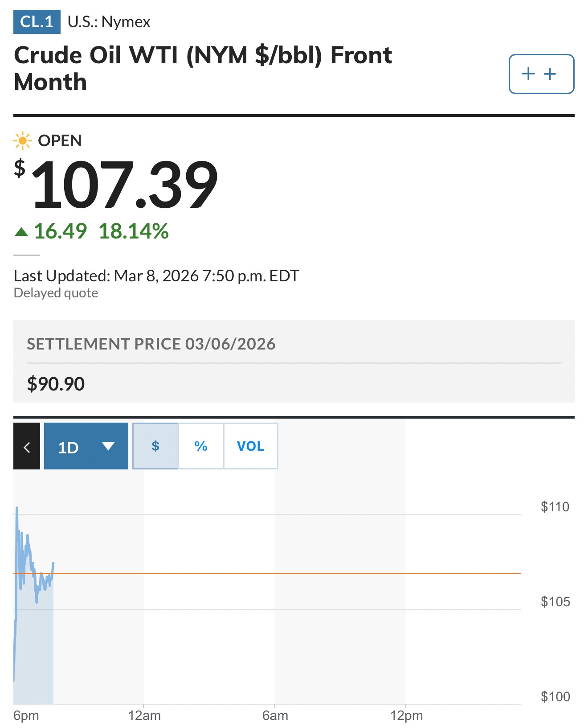Click the 18.14% percent change value

tap(133, 231)
